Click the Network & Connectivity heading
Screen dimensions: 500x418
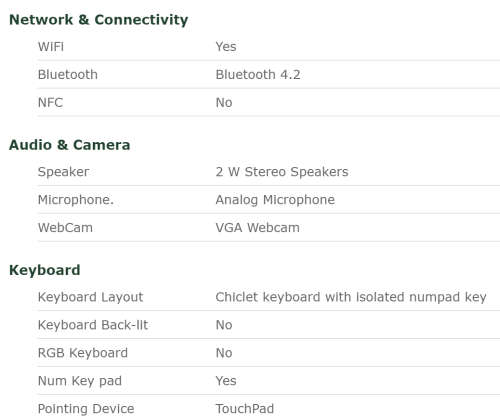(99, 20)
